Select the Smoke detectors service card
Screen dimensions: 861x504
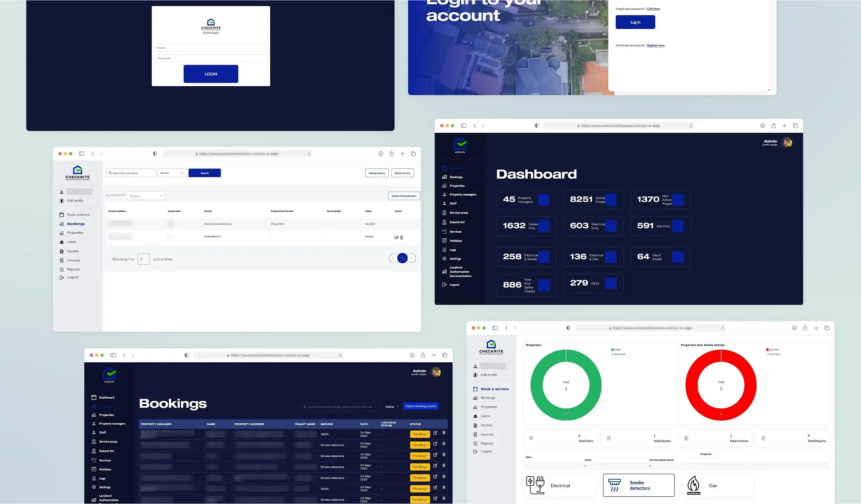coord(638,485)
